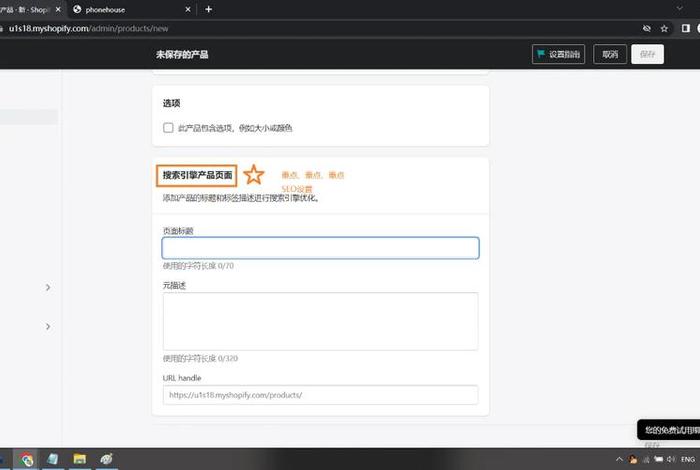Open the notepad app in taskbar
Image resolution: width=700 pixels, height=470 pixels.
coord(53,459)
